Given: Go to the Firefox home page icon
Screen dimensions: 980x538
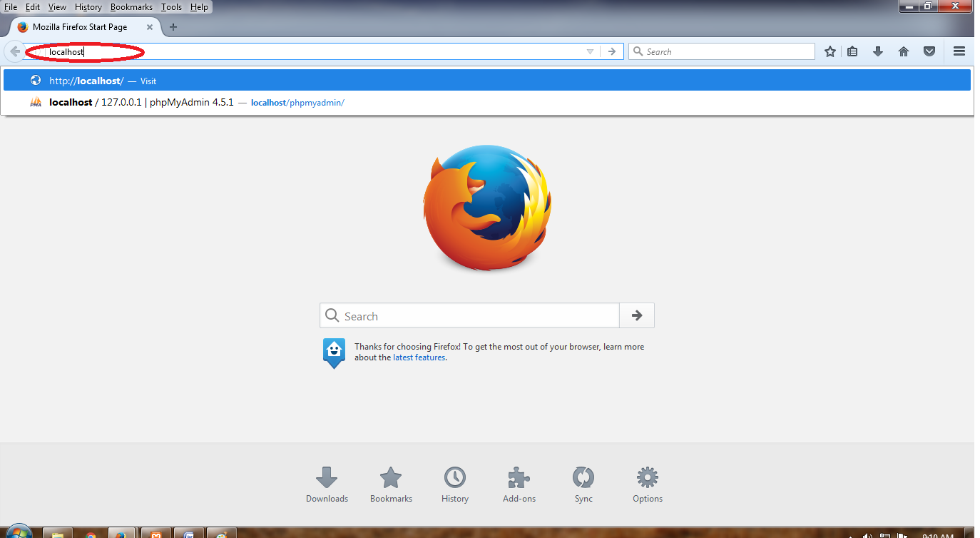Looking at the screenshot, I should 904,51.
